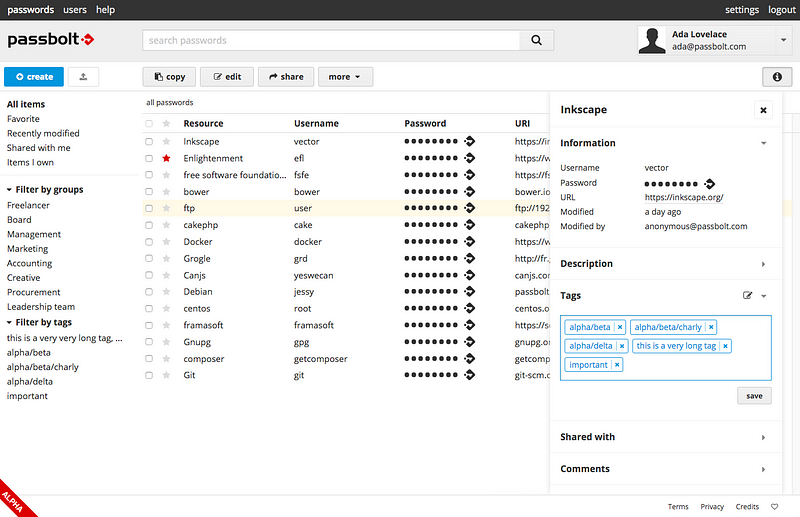The image size is (800, 517).
Task: Expand the Comments section
Action: (x=764, y=470)
